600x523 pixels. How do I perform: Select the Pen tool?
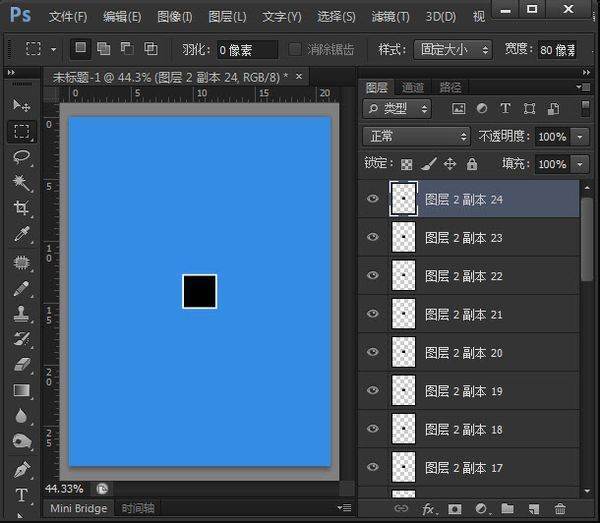tap(21, 469)
